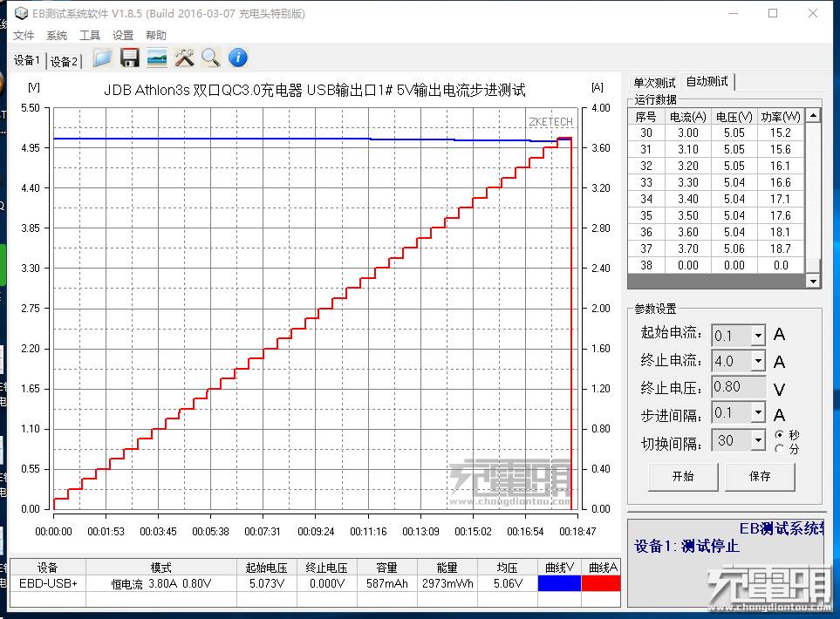Save data with the floppy disk icon
Screen dimensions: 840x619
130,58
